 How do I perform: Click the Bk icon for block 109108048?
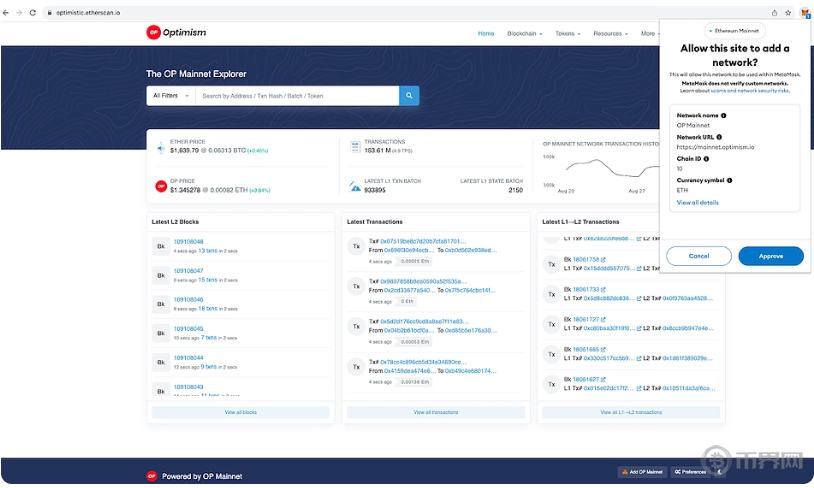160,246
